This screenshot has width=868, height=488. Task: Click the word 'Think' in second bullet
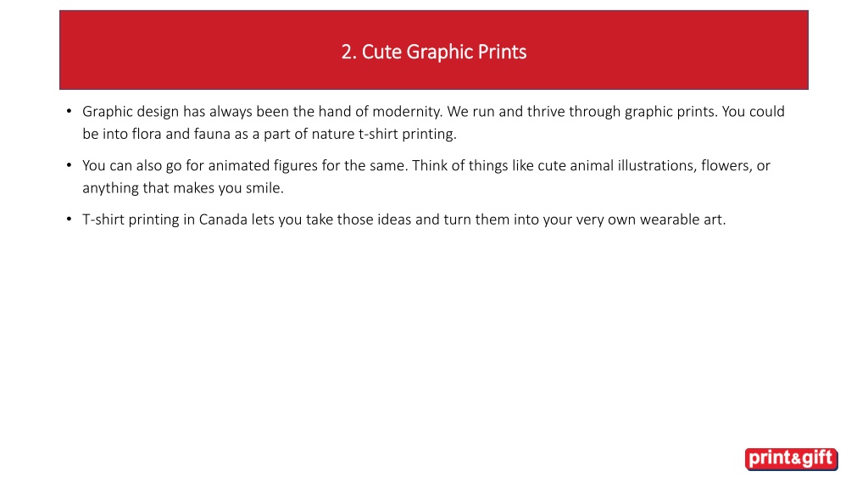(430, 165)
